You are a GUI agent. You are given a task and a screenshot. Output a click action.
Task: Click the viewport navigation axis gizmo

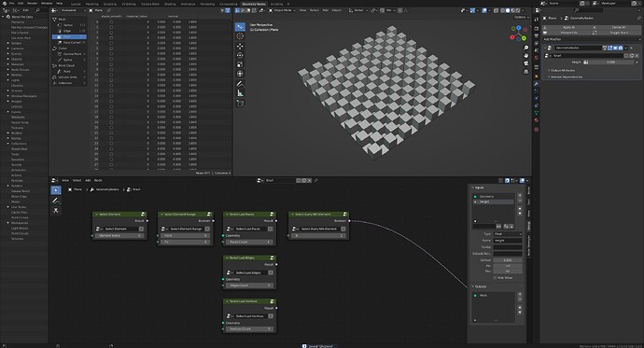click(518, 34)
